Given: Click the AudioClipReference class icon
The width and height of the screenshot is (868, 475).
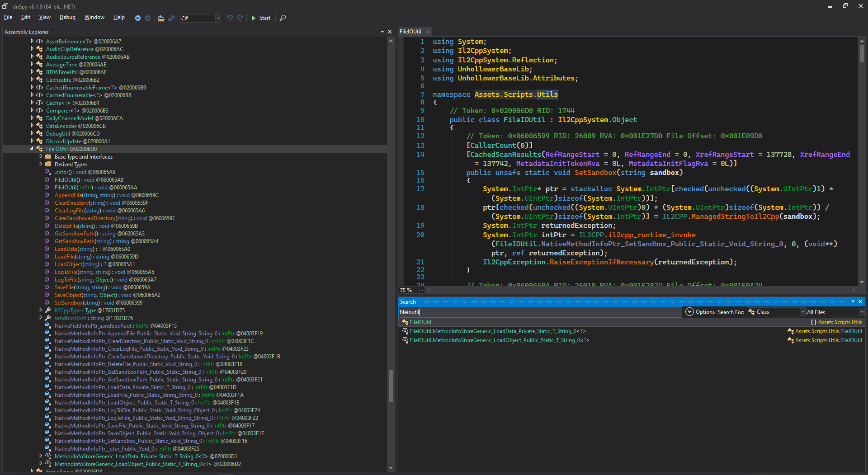Looking at the screenshot, I should click(39, 49).
